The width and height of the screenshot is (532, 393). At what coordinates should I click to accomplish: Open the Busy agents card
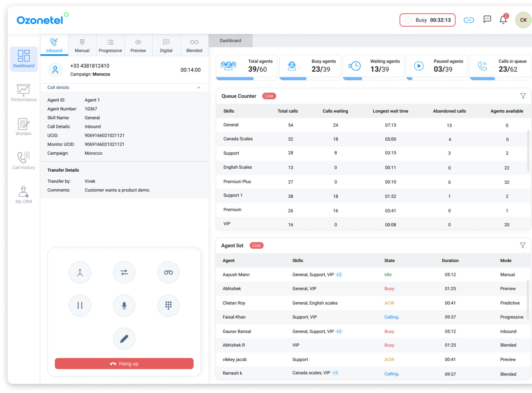(310, 67)
